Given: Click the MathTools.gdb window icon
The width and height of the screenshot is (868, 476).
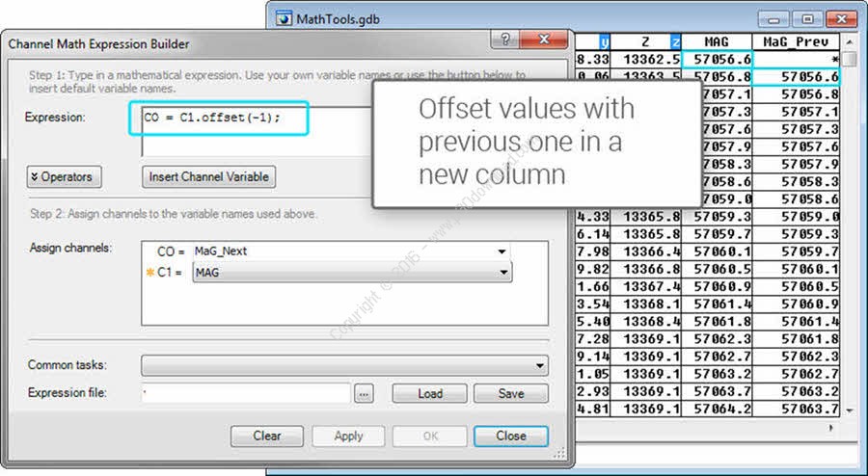Looking at the screenshot, I should tap(285, 18).
